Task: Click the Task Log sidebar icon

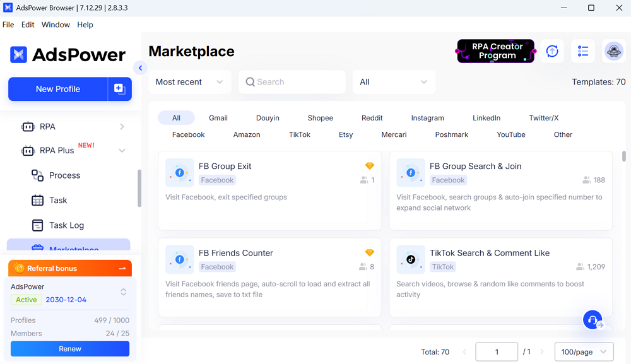Action: click(x=38, y=225)
